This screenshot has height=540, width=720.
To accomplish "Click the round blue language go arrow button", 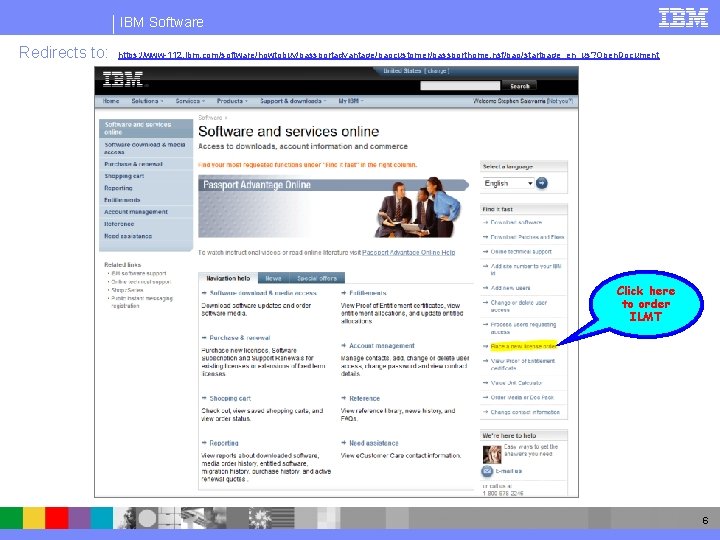I will (542, 183).
